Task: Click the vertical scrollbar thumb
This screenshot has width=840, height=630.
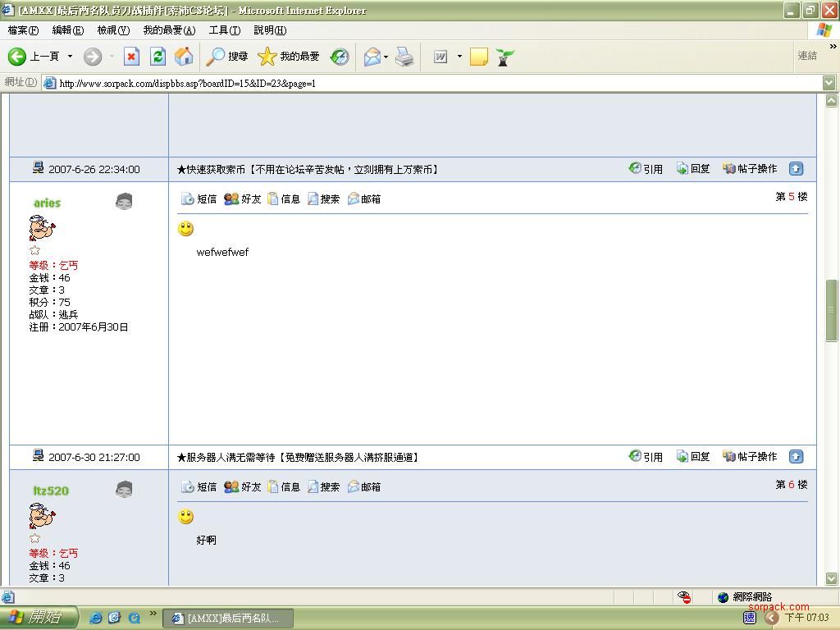Action: tap(830, 310)
